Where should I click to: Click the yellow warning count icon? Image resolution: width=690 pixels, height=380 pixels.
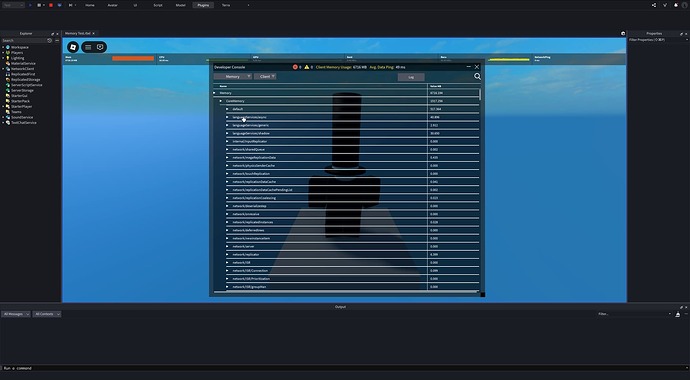[307, 67]
